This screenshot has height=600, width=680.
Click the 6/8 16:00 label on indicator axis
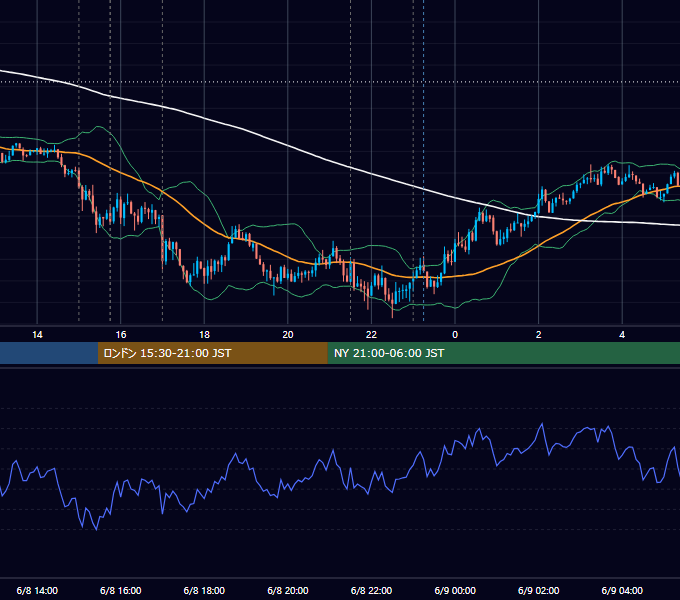(121, 591)
